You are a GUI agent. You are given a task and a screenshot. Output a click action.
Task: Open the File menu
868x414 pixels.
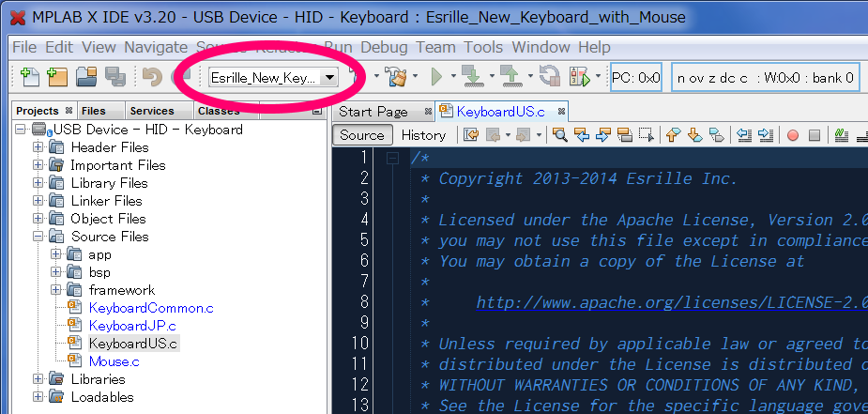(24, 48)
